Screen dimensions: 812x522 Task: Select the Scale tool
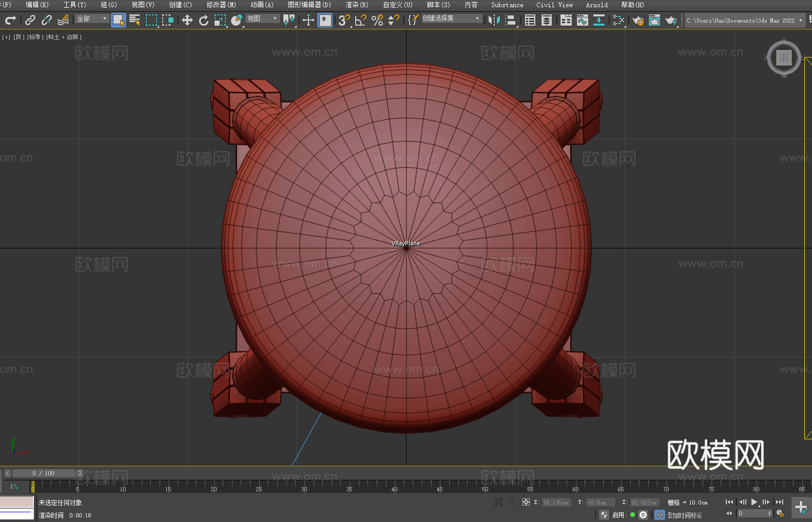220,21
